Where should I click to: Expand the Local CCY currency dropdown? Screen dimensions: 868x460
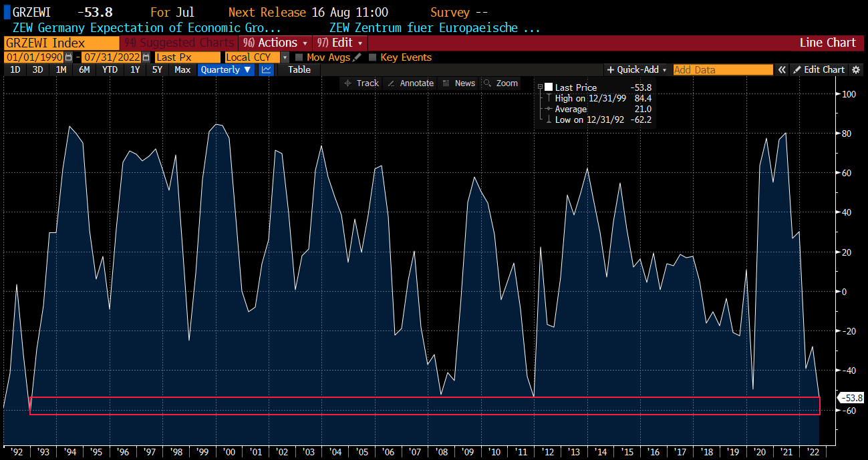pyautogui.click(x=285, y=57)
